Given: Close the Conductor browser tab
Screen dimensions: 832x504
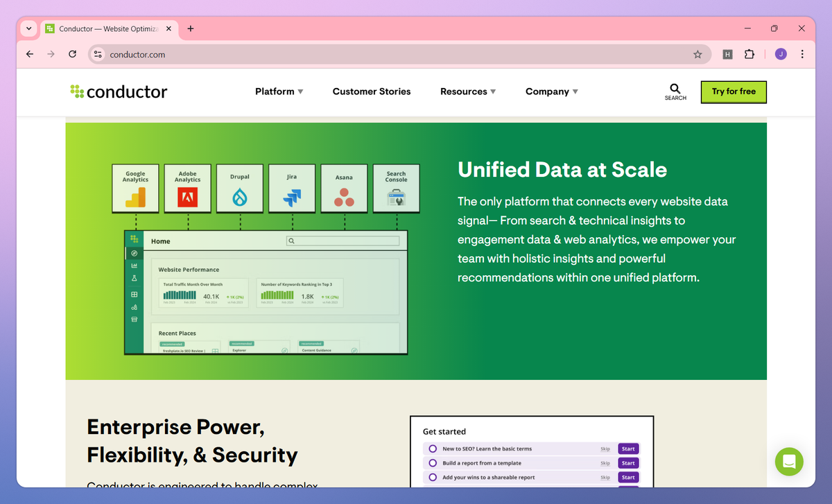Looking at the screenshot, I should click(x=170, y=28).
